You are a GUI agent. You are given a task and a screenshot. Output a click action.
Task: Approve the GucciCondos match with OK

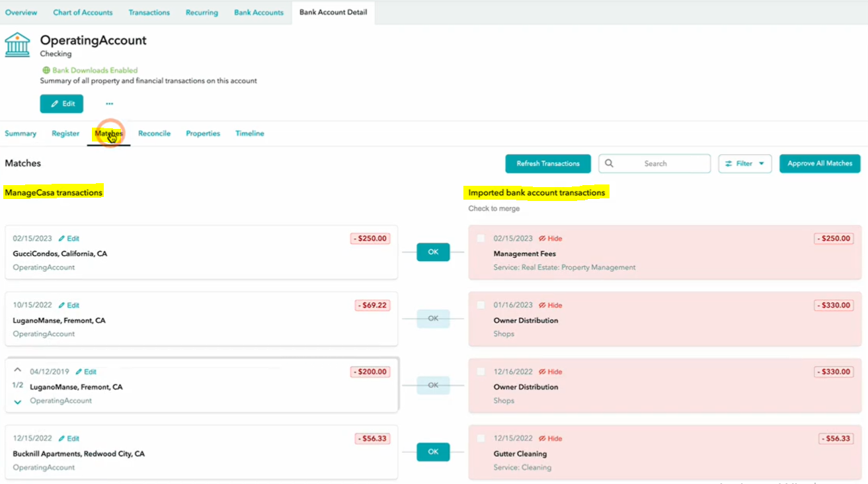tap(433, 252)
